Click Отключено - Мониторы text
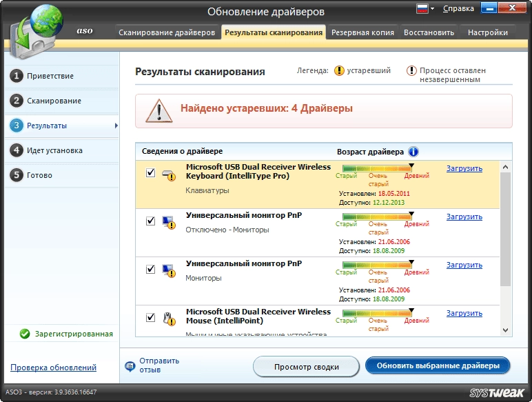Viewport: 532px width, 402px height. click(x=227, y=230)
